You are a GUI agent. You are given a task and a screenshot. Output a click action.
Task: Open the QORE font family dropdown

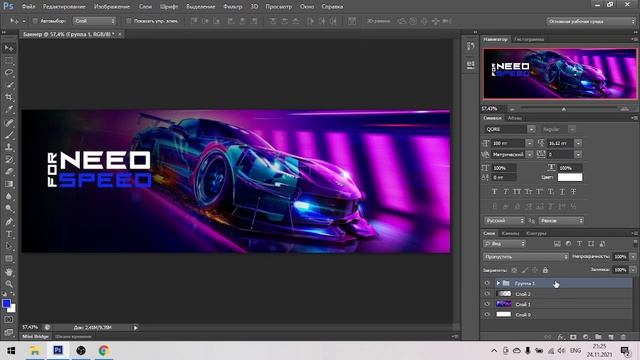(x=531, y=129)
